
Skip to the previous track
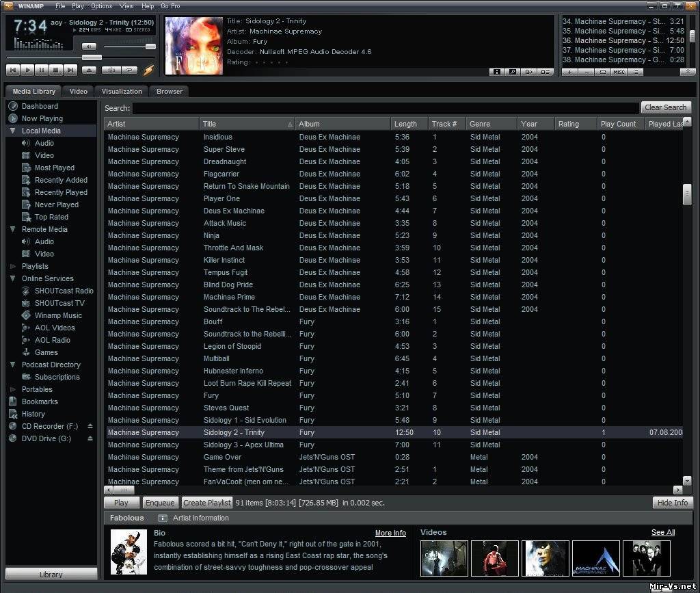coord(13,70)
